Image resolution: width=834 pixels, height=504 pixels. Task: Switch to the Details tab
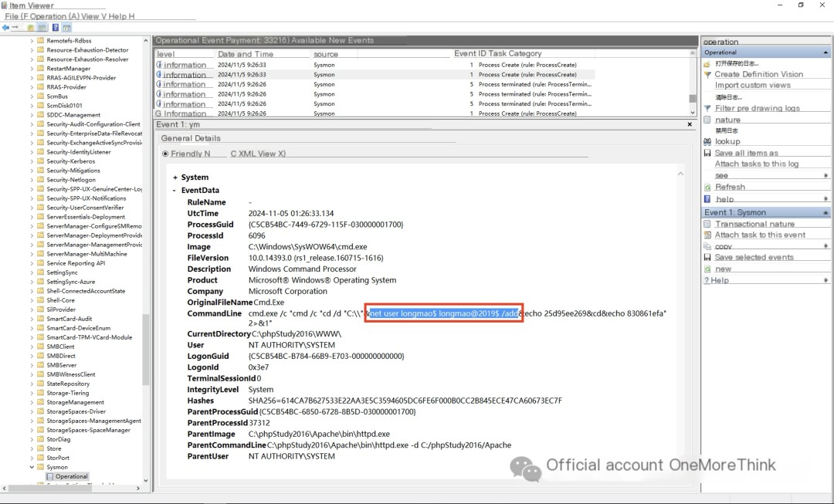208,138
